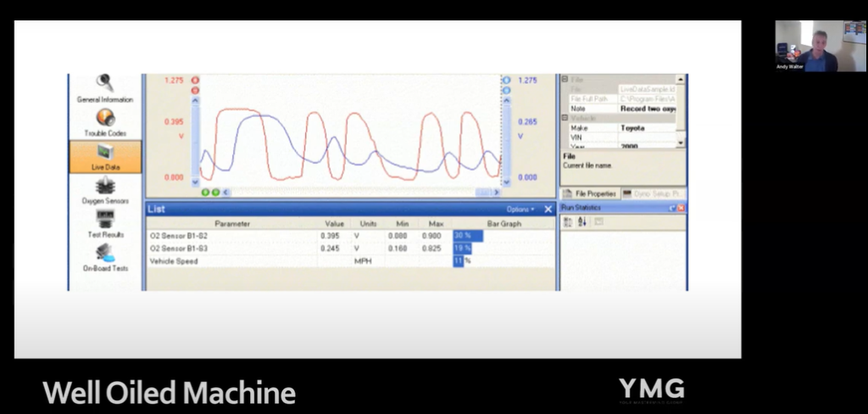Click the top red circle graph button
This screenshot has width=868, height=414.
(195, 80)
